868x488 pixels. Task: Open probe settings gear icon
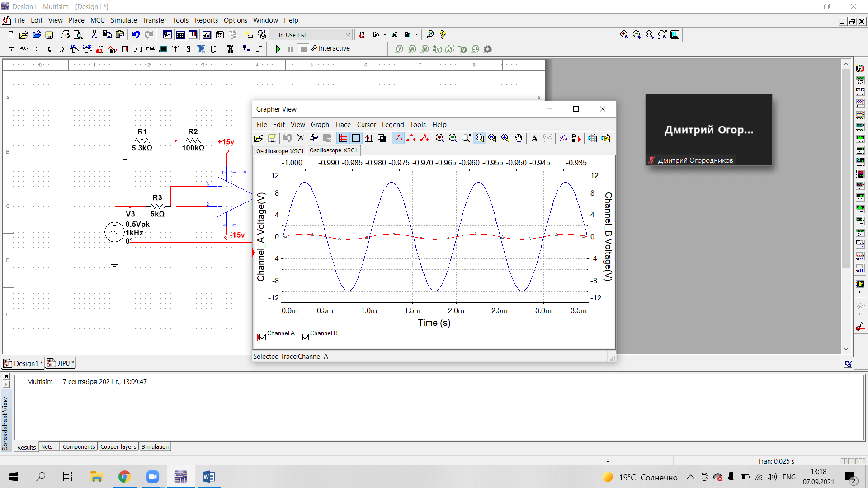point(487,49)
